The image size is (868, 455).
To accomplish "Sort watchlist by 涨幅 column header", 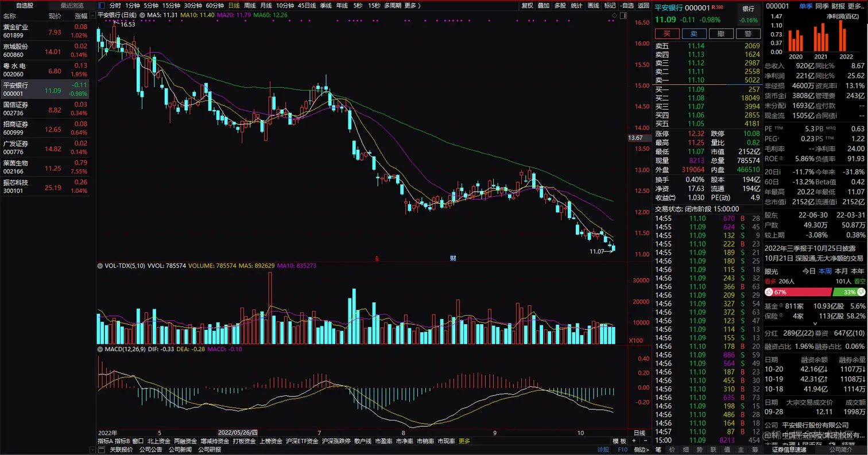I will click(81, 16).
